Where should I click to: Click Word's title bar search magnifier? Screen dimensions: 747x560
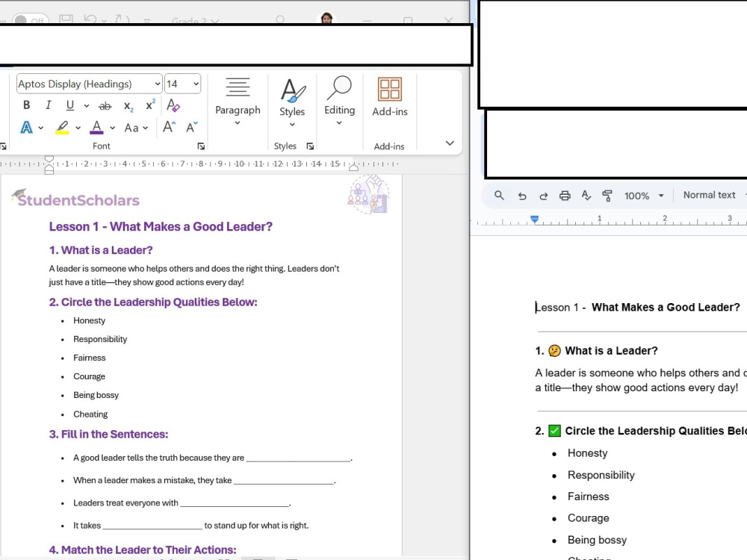[280, 19]
